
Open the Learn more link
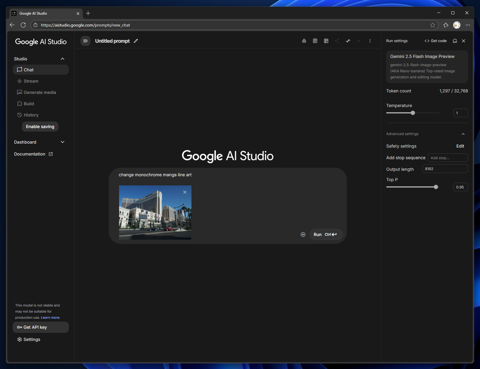tap(50, 318)
